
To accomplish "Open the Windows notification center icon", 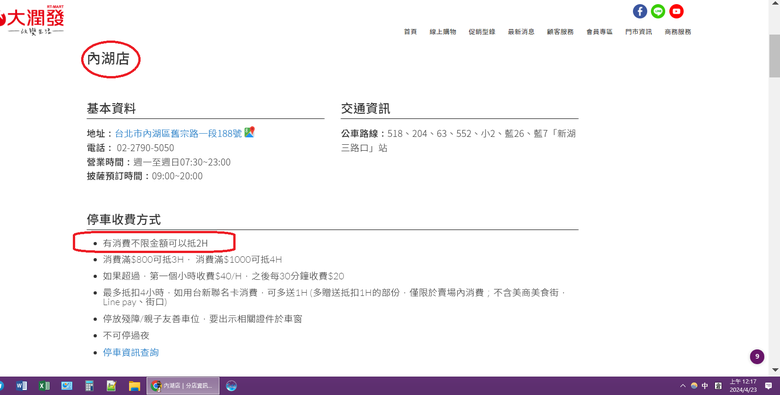I will (769, 386).
